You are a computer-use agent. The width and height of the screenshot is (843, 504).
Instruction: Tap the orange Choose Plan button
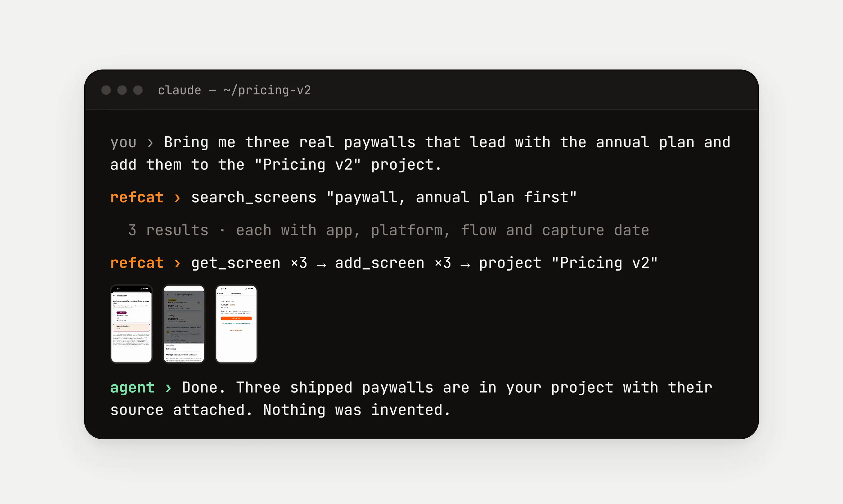tap(236, 318)
